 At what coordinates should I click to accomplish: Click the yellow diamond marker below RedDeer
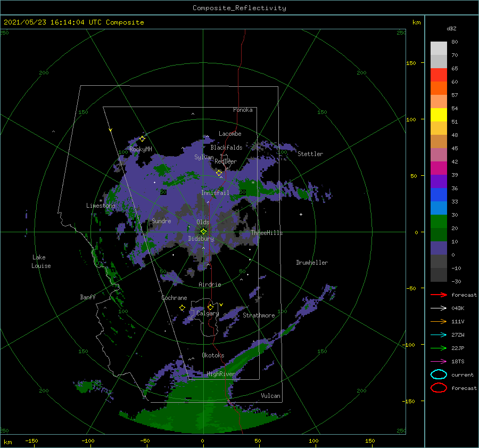pos(219,173)
